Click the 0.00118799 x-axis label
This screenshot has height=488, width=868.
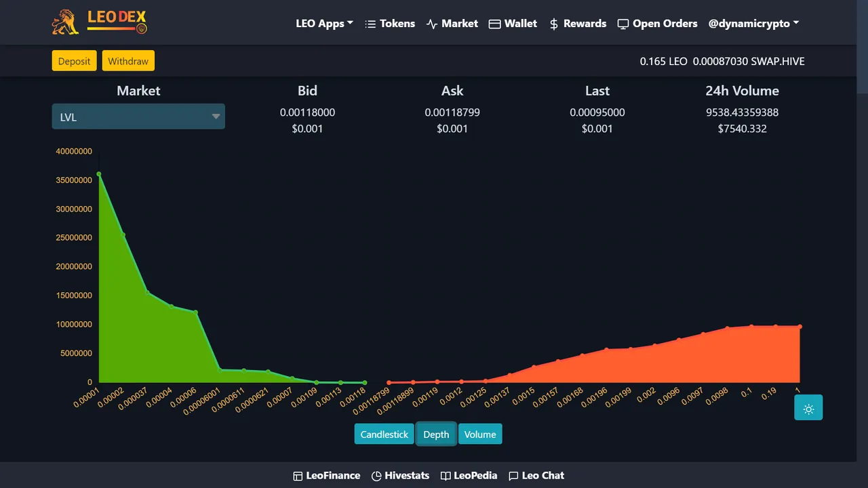point(372,401)
